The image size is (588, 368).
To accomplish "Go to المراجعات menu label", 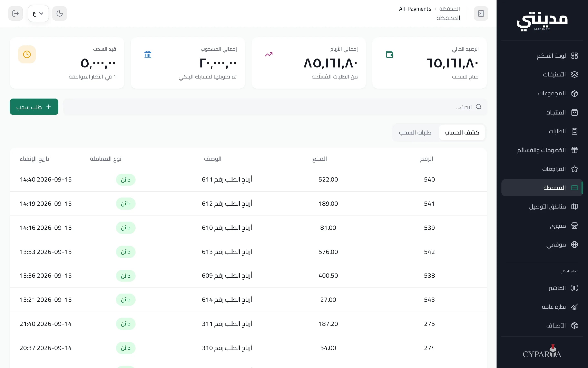I will coord(554,169).
